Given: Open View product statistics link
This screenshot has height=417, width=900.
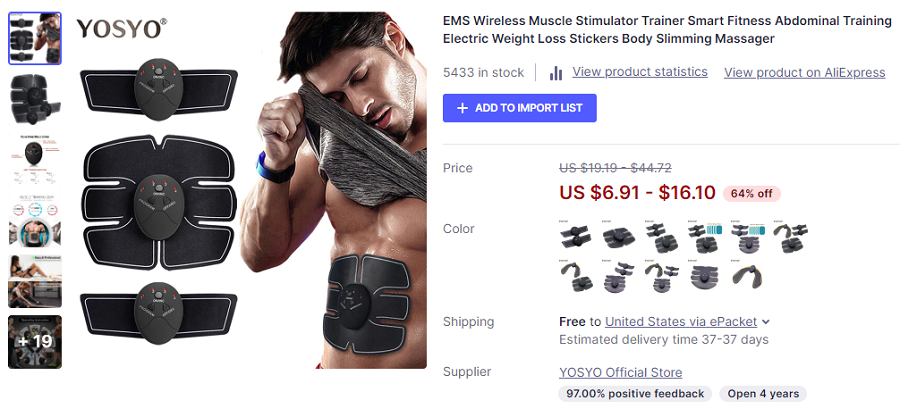Looking at the screenshot, I should (x=639, y=72).
